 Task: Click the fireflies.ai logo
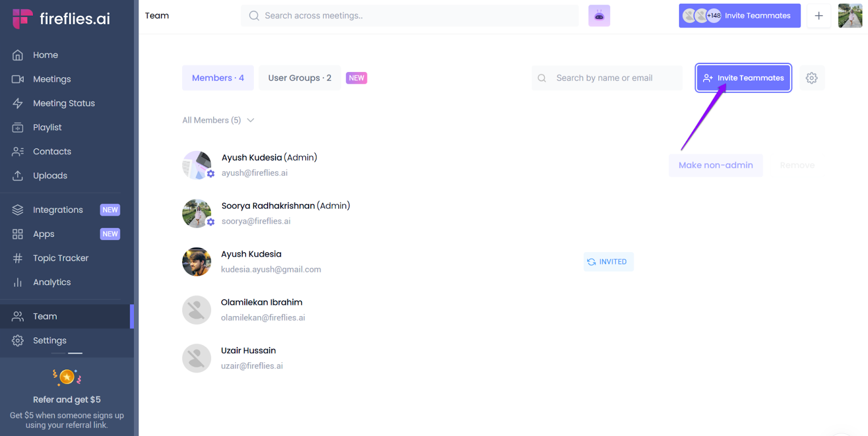pyautogui.click(x=61, y=19)
